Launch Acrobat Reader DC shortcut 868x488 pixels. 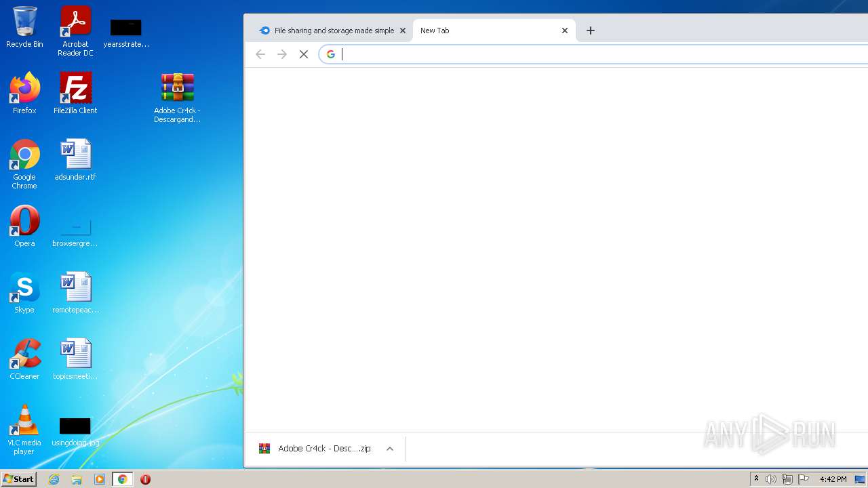[x=75, y=31]
